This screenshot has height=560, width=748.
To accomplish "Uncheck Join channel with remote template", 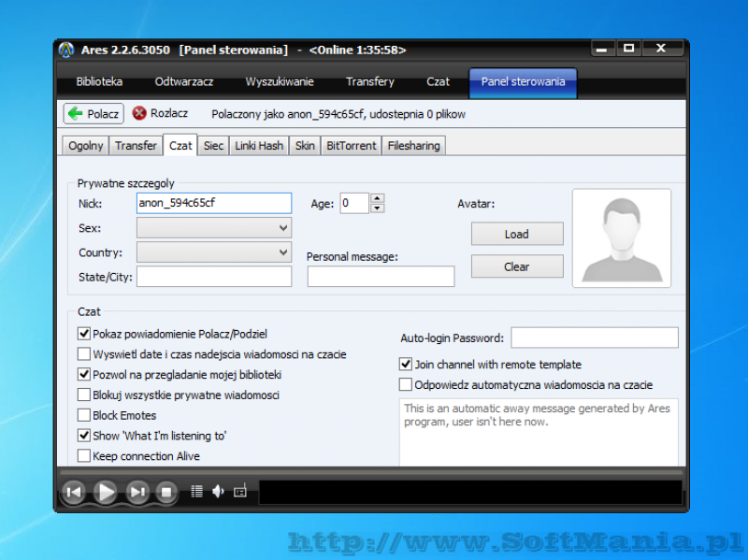I will click(x=406, y=365).
